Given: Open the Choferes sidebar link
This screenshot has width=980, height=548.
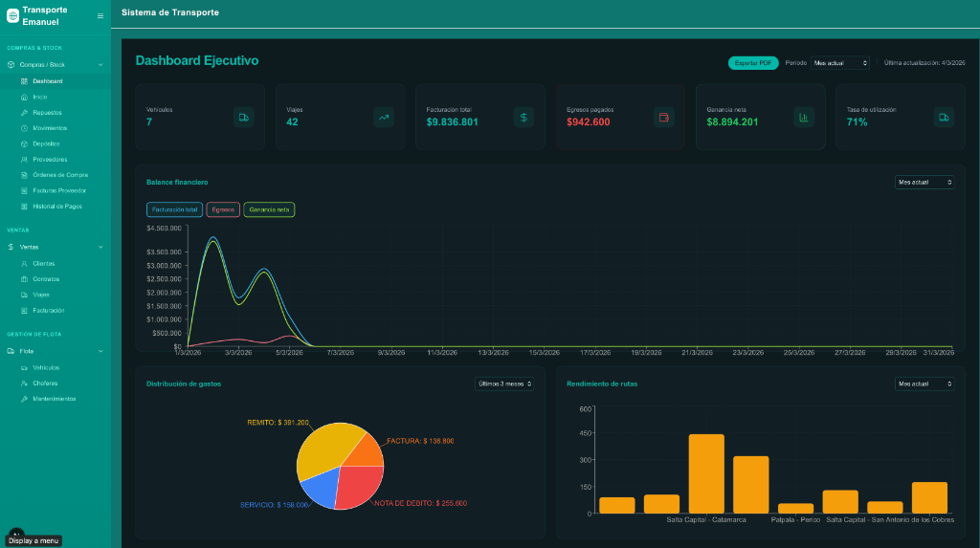Looking at the screenshot, I should click(45, 383).
